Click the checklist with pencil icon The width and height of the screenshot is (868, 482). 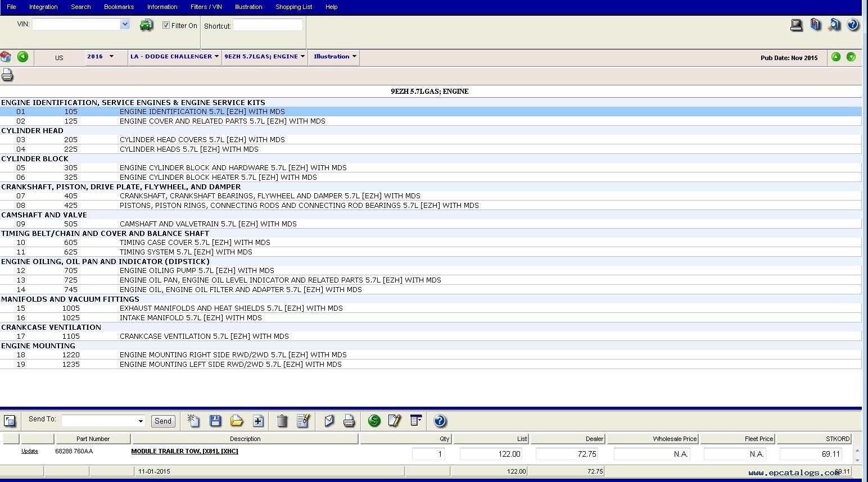(x=304, y=420)
